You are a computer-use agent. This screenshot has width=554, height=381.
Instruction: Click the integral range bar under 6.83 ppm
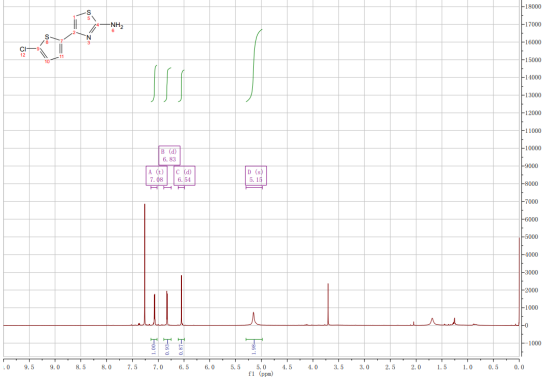[x=167, y=339]
